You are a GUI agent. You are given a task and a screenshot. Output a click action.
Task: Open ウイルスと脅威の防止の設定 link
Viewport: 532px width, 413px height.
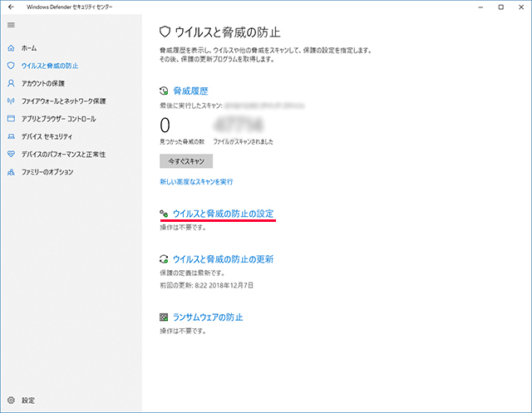click(x=223, y=214)
